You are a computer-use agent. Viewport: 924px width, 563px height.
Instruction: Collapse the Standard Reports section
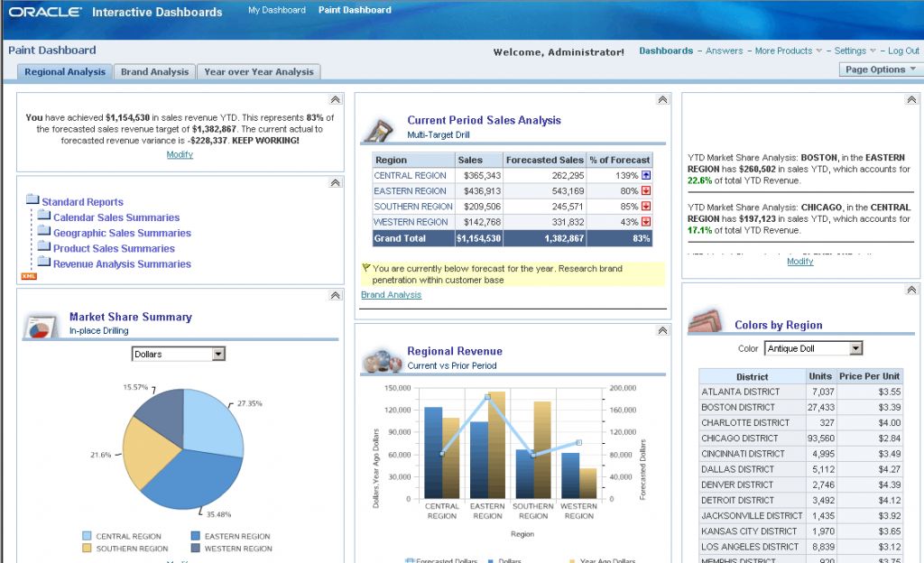coord(336,182)
